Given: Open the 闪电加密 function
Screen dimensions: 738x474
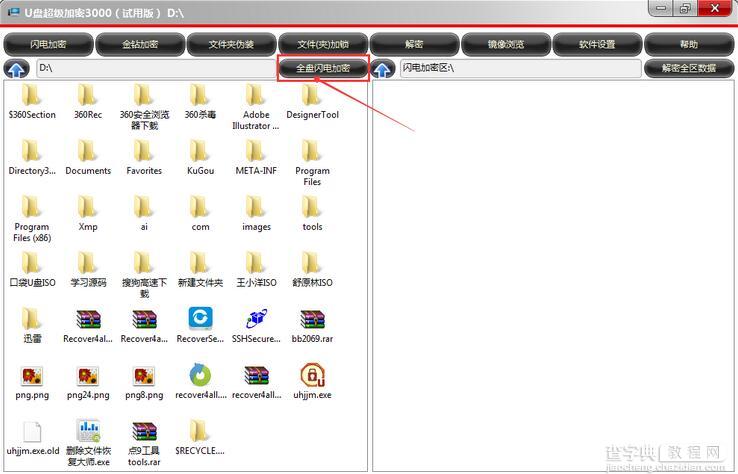Looking at the screenshot, I should 48,44.
